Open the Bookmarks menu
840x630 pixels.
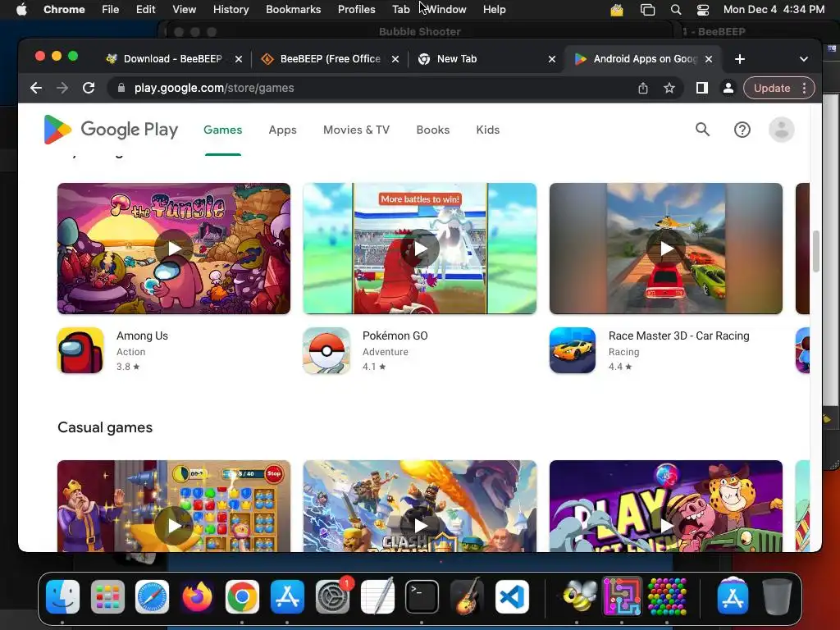294,10
